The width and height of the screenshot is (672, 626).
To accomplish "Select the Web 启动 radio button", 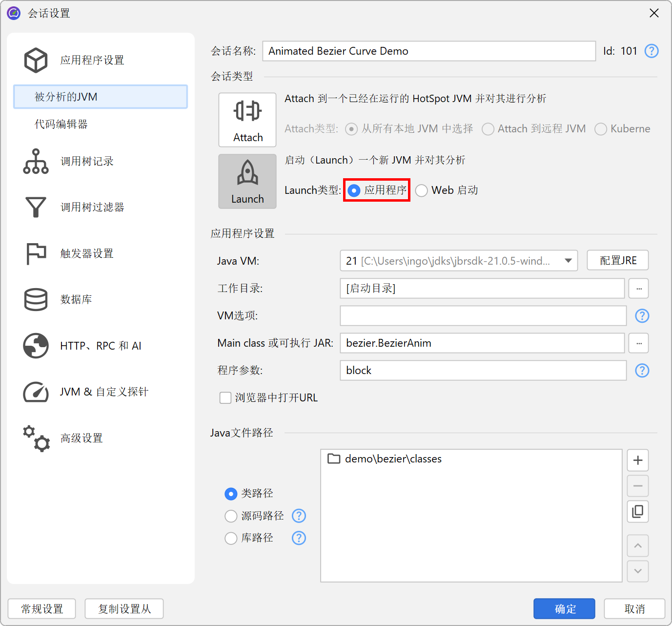I will 422,190.
